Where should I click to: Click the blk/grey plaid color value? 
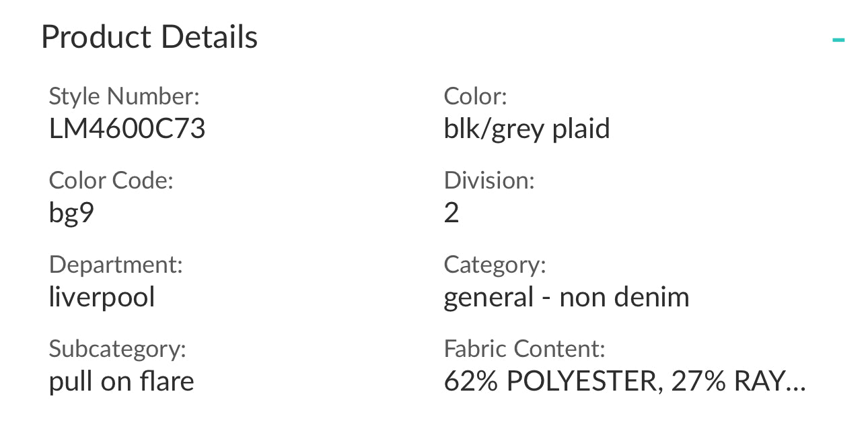coord(526,129)
